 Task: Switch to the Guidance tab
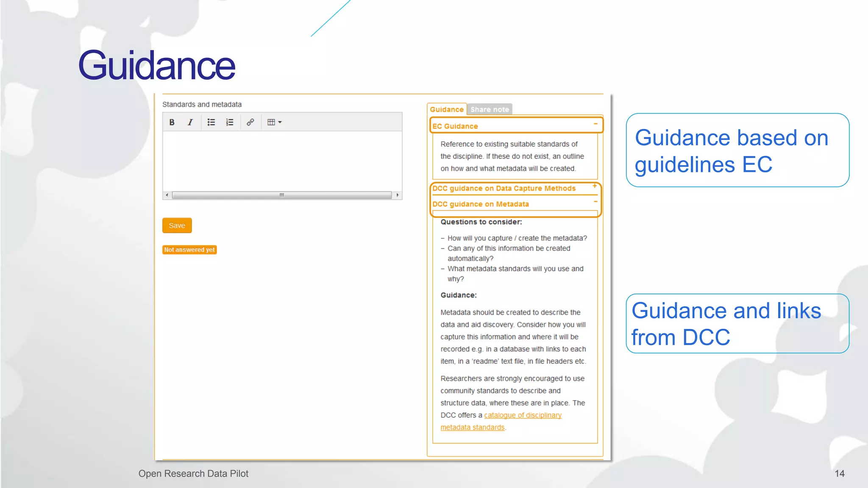[447, 109]
